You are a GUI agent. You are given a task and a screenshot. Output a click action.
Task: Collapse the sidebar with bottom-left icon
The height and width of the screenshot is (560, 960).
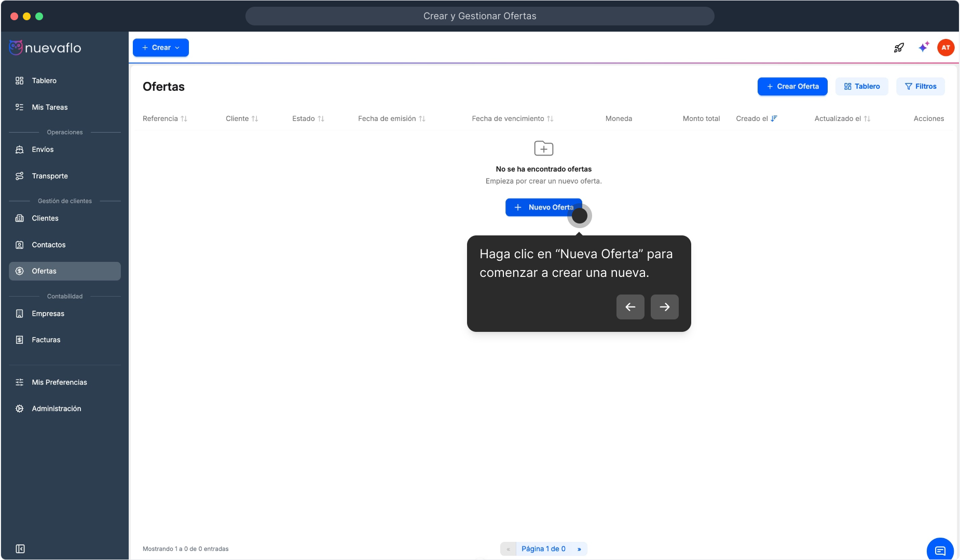[20, 549]
